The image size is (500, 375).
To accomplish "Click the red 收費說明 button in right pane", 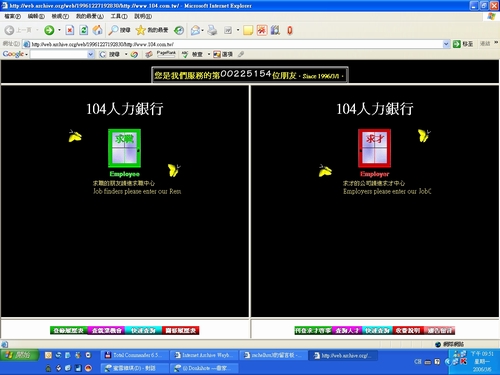I will pos(408,330).
